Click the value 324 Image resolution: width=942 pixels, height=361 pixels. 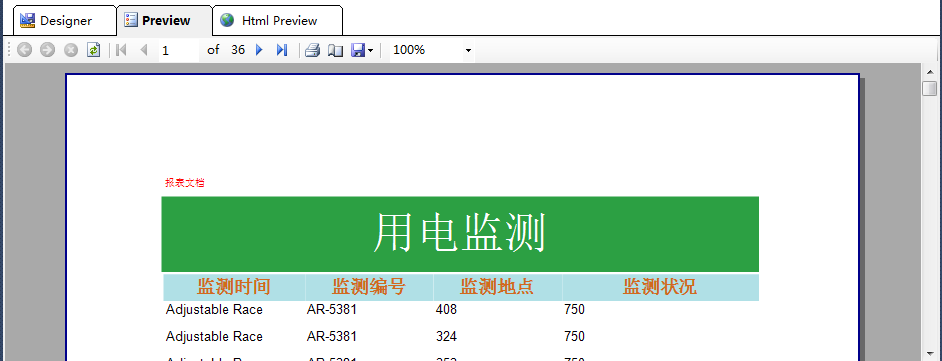pos(446,336)
